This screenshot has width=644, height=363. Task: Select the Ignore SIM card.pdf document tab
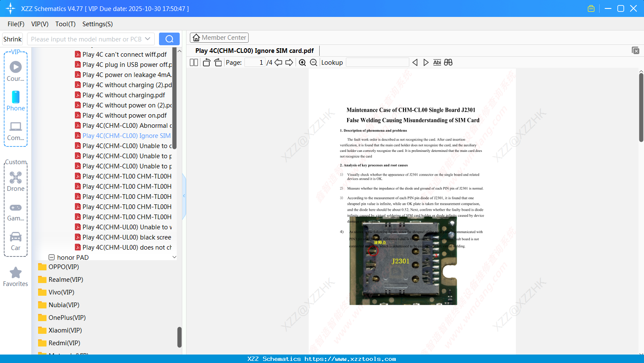[x=255, y=51]
